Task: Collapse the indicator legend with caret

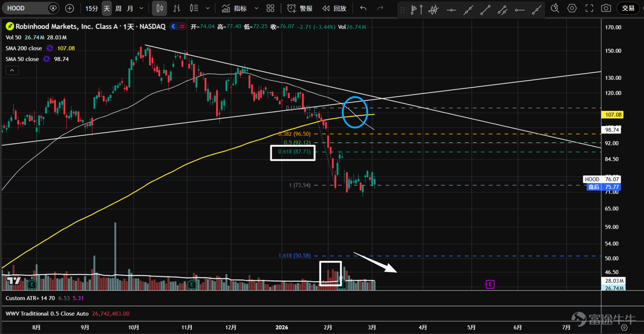Action: coord(12,71)
